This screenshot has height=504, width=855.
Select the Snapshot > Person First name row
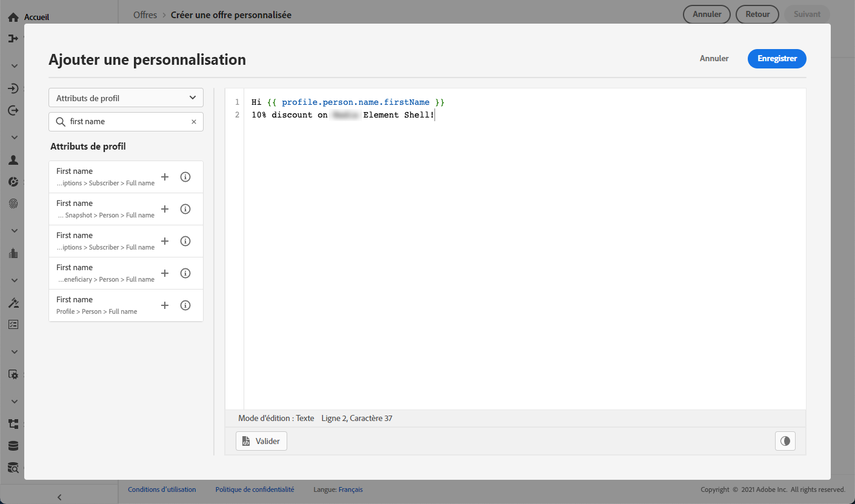(x=126, y=209)
